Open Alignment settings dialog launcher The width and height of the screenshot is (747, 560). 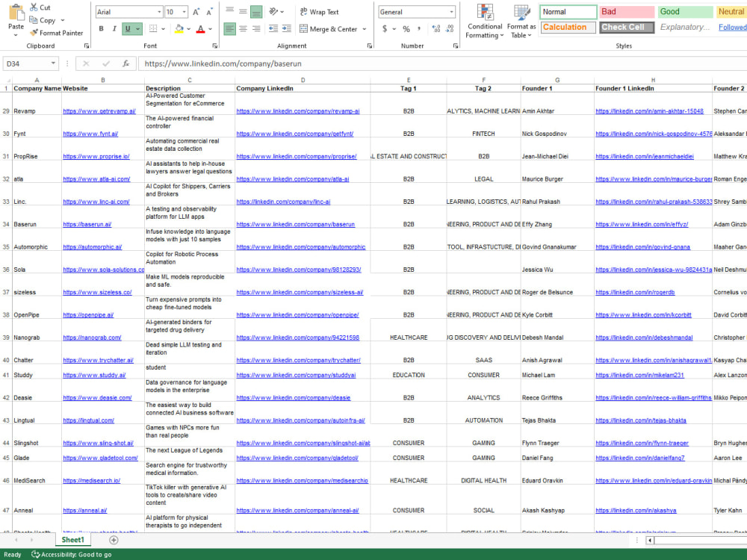tap(370, 46)
